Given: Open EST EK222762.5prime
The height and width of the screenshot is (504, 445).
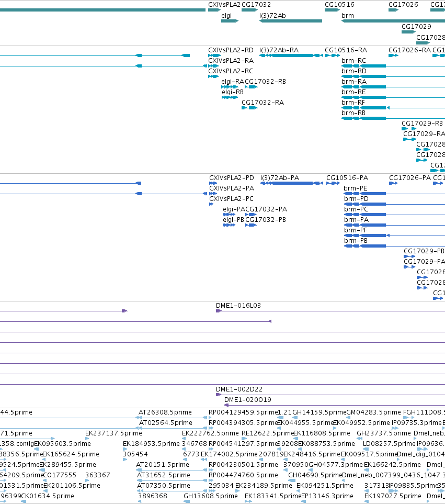Looking at the screenshot, I should pos(210,433).
